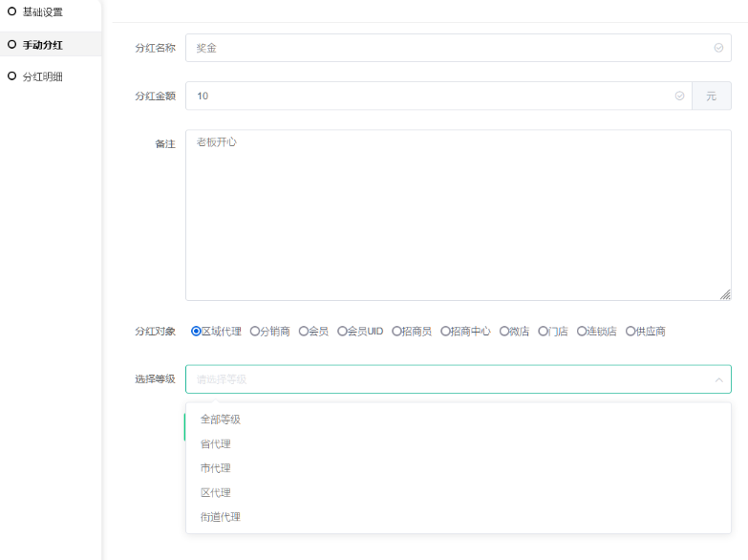
Task: Choose the 会员UID radio option
Action: 342,332
